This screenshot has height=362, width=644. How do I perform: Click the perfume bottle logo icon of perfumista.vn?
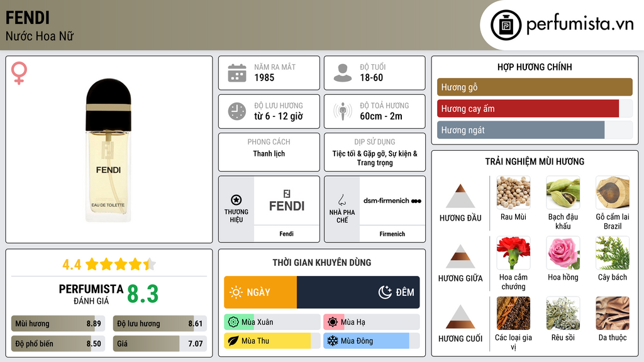click(x=506, y=25)
